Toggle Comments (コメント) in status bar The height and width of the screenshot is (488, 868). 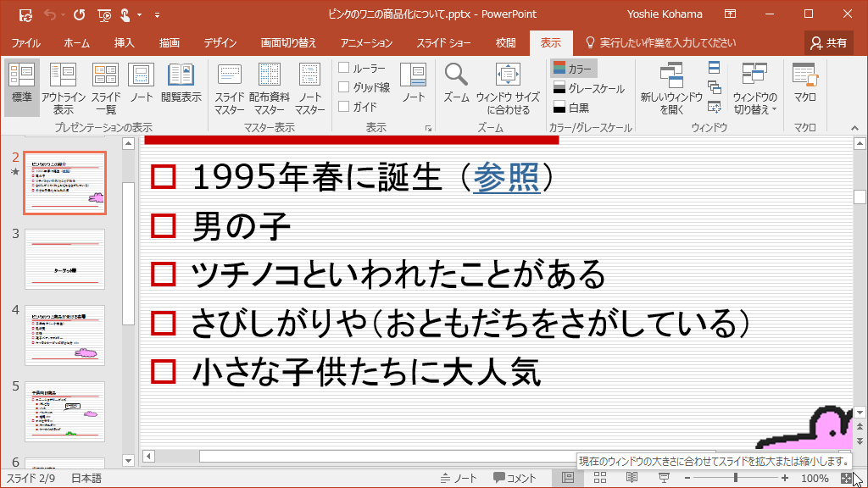coord(515,478)
